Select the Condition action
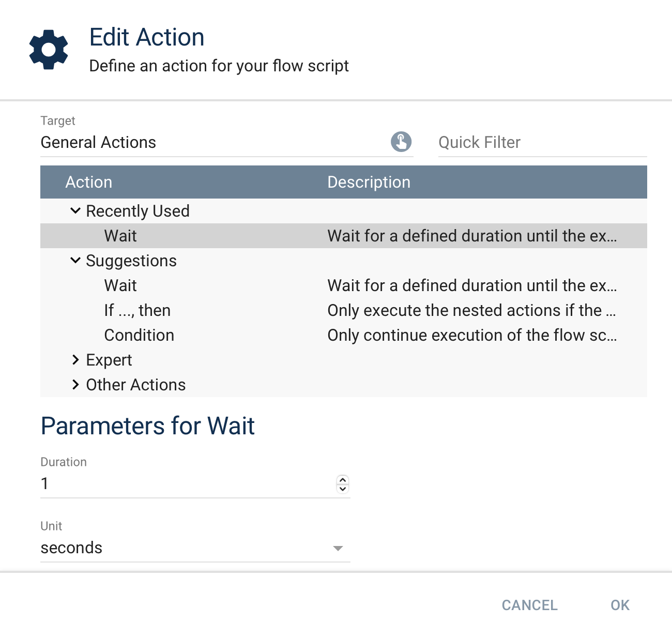 (x=139, y=335)
